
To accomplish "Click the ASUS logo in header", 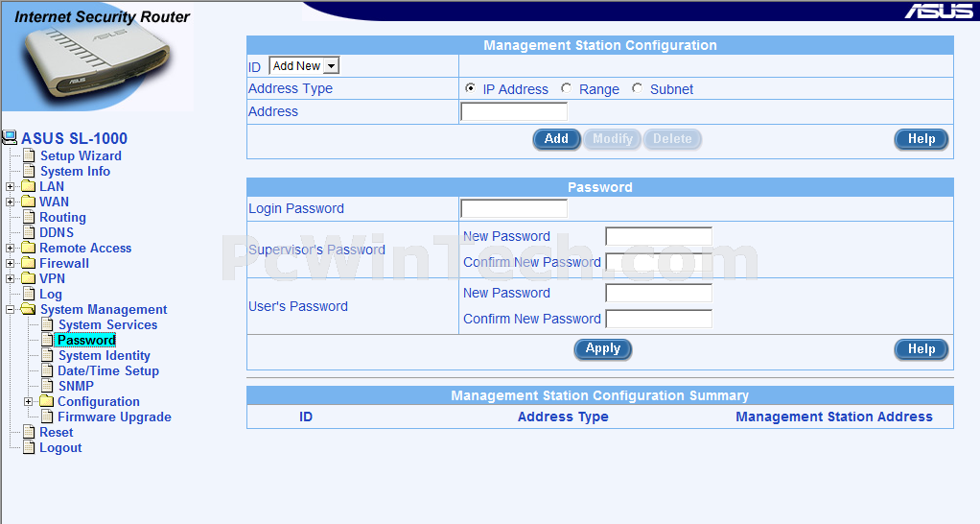I will coord(939,12).
